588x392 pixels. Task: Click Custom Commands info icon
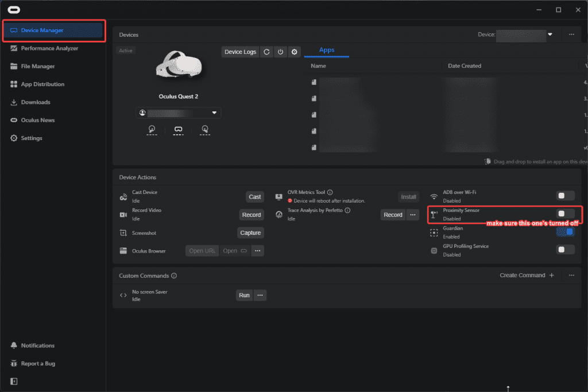(x=174, y=276)
